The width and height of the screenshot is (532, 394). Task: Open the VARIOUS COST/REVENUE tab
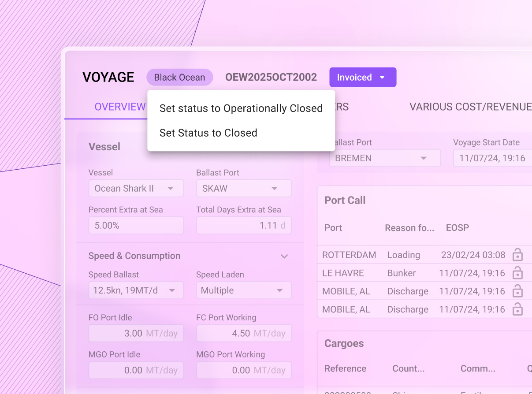point(470,107)
